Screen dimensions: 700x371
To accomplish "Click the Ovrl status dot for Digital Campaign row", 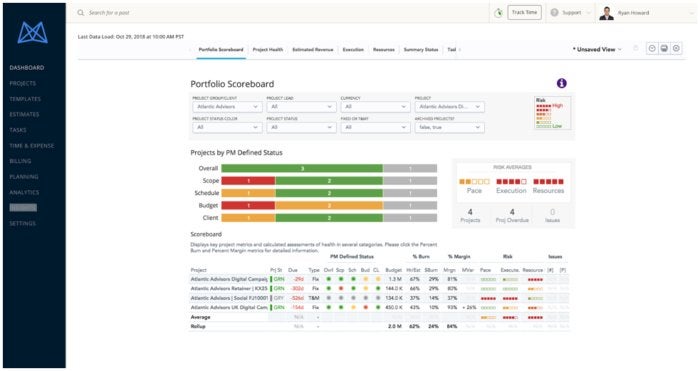I will coord(329,279).
